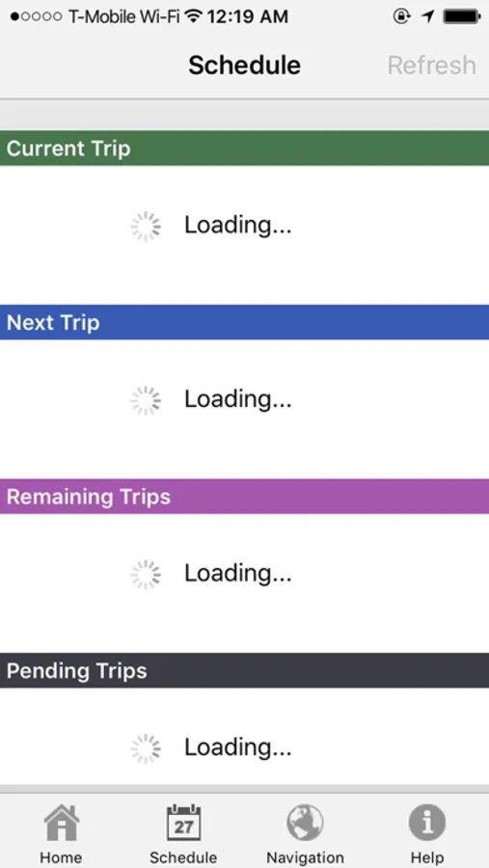This screenshot has height=868, width=489.
Task: Select the Navigation globe icon
Action: coord(305,822)
